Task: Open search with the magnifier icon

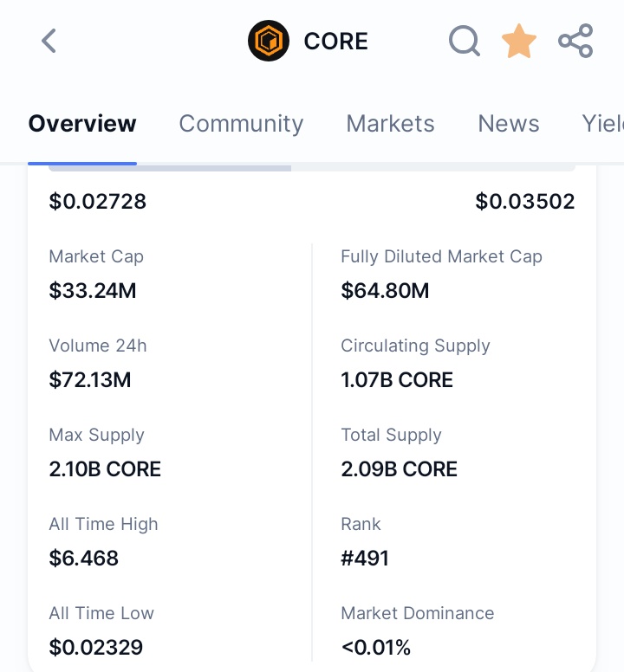Action: [x=464, y=41]
